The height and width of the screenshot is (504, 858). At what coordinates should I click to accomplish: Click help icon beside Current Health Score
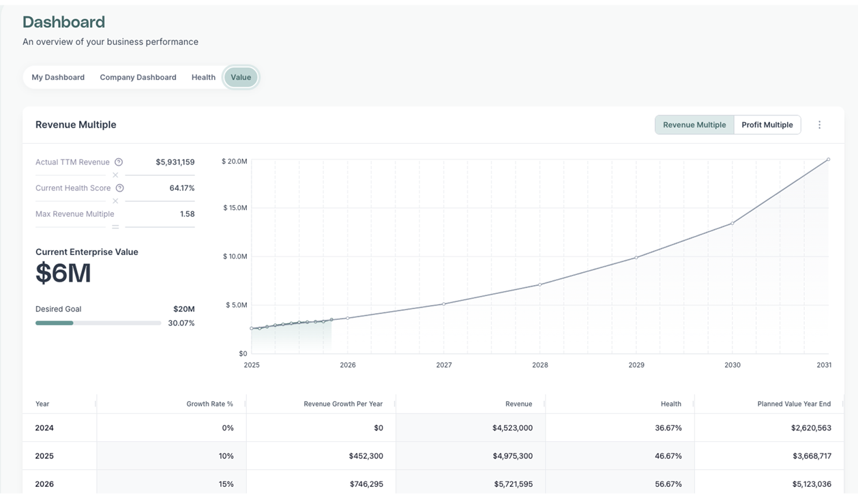point(120,188)
